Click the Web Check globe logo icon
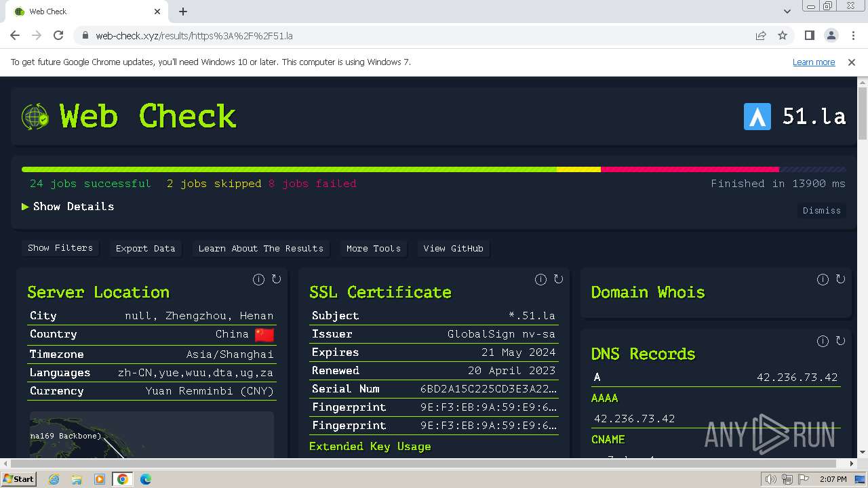The height and width of the screenshot is (488, 868). coord(35,117)
